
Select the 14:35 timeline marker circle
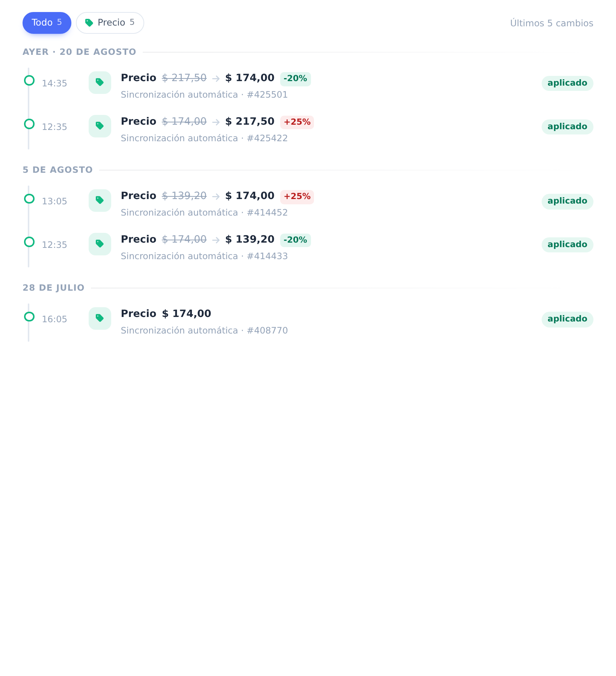point(29,80)
